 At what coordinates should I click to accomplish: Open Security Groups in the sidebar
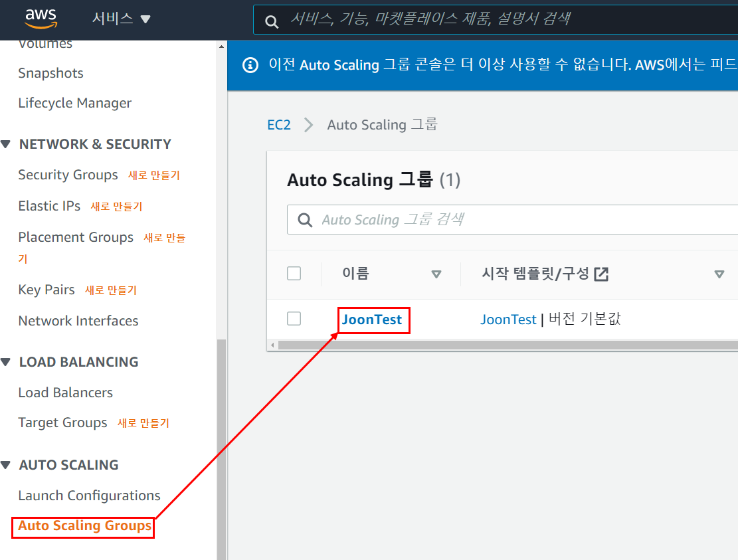coord(68,175)
